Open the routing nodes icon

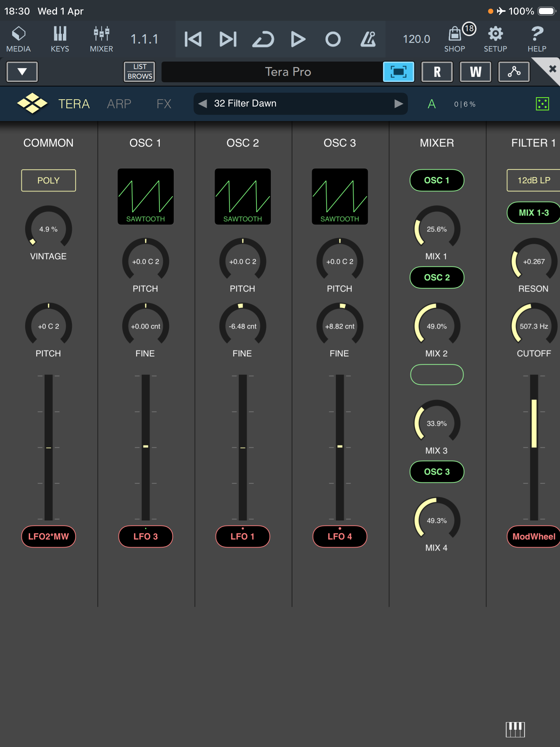point(514,72)
